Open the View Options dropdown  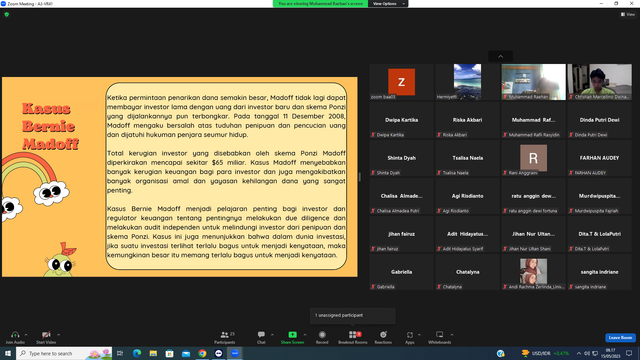pyautogui.click(x=388, y=4)
